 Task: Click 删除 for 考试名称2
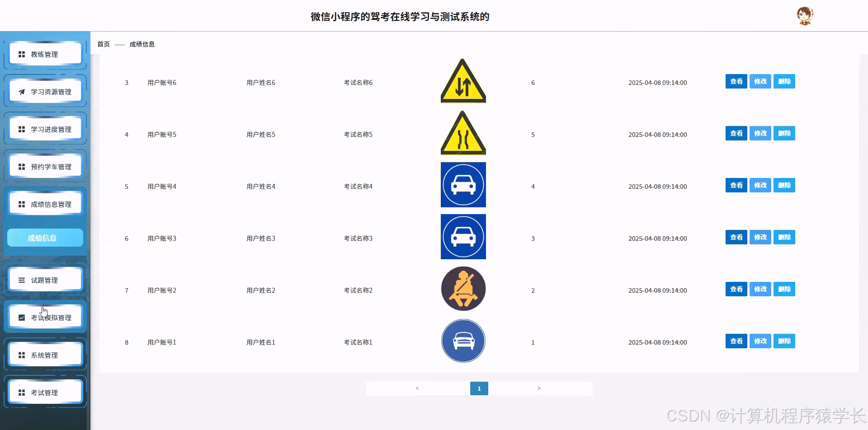tap(784, 289)
